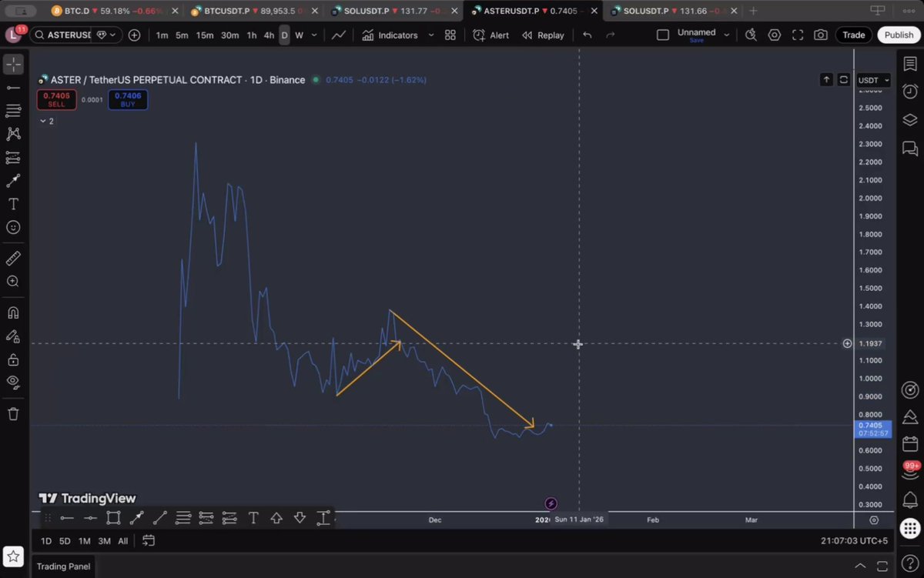
Task: Change the chart type line icon
Action: coord(338,35)
